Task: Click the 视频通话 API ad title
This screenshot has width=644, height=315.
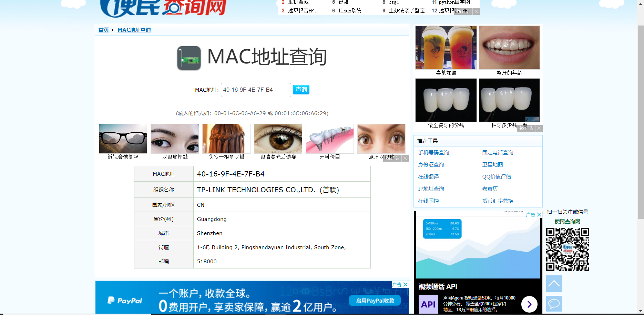Action: tap(438, 287)
